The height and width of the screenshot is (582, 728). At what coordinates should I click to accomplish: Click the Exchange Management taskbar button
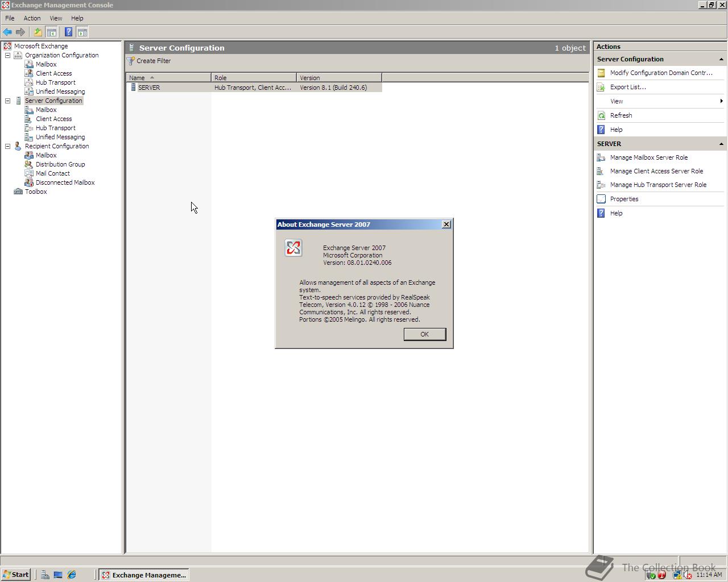pyautogui.click(x=144, y=575)
